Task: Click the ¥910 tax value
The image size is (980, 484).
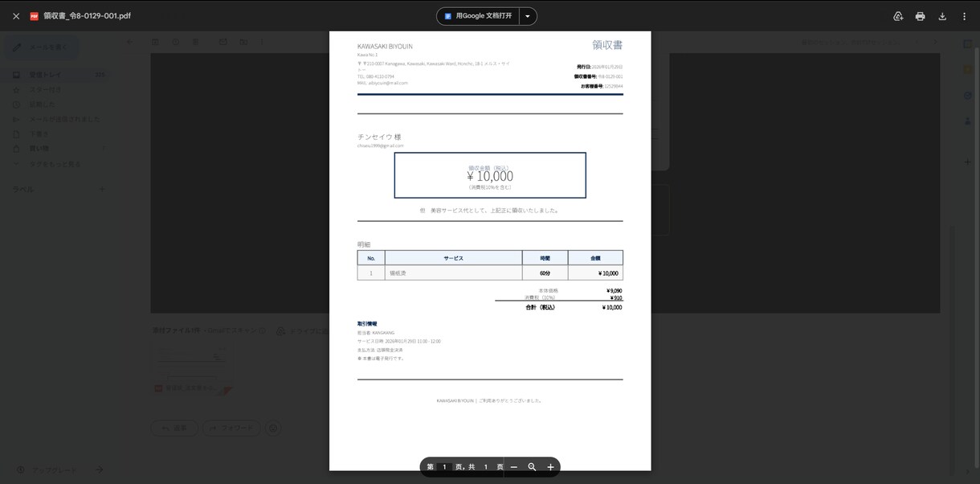Action: click(x=615, y=297)
